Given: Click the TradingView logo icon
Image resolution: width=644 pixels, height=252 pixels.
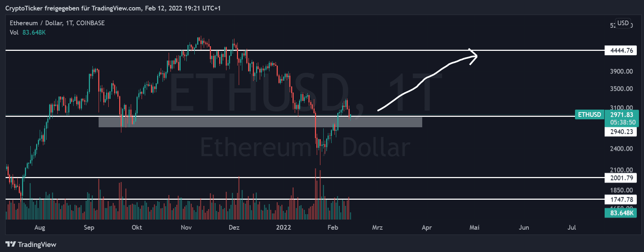Looking at the screenshot, I should coord(10,244).
